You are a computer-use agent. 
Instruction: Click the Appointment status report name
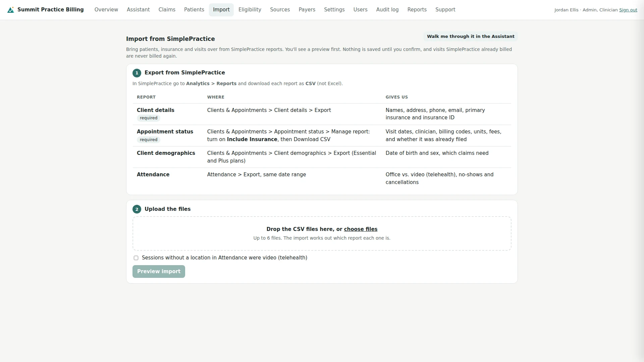[165, 132]
